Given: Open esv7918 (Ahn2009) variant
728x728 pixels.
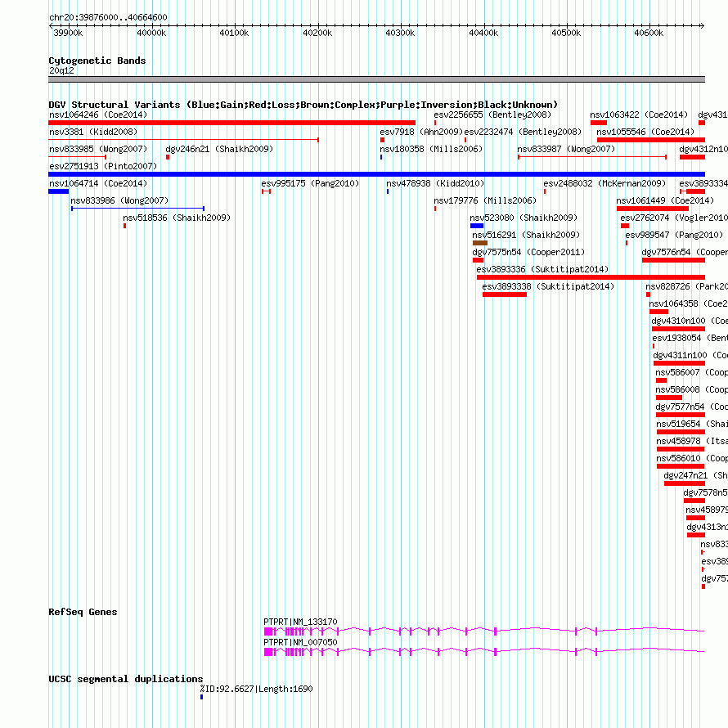Looking at the screenshot, I should [x=421, y=132].
